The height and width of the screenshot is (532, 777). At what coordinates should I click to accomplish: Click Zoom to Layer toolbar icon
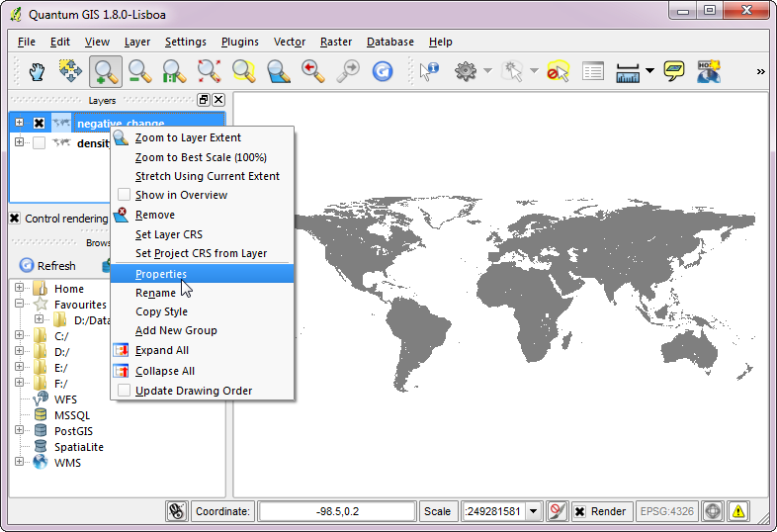tap(279, 71)
